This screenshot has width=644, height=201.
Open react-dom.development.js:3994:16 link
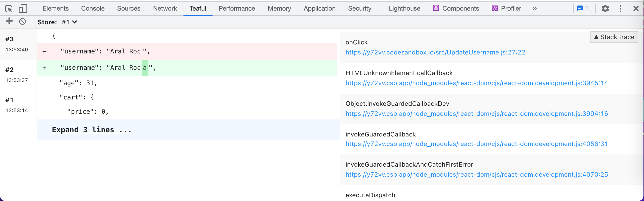coord(477,114)
